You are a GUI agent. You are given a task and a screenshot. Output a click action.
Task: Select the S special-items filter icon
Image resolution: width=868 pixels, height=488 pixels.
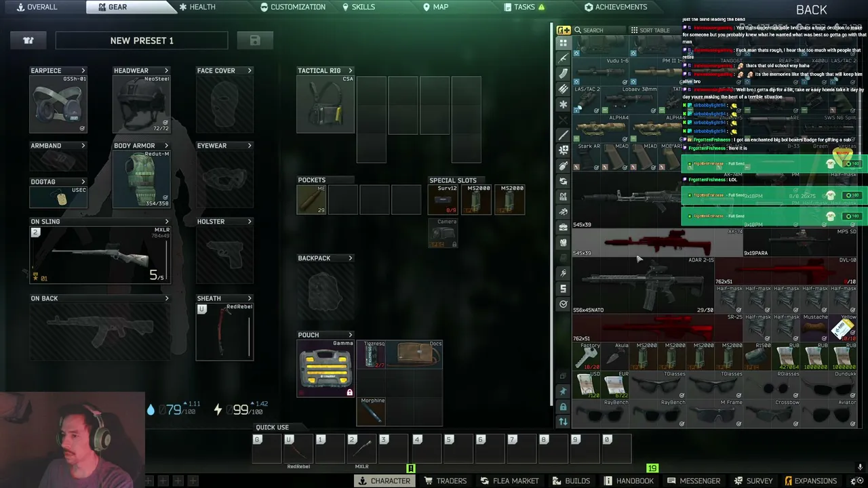click(563, 289)
